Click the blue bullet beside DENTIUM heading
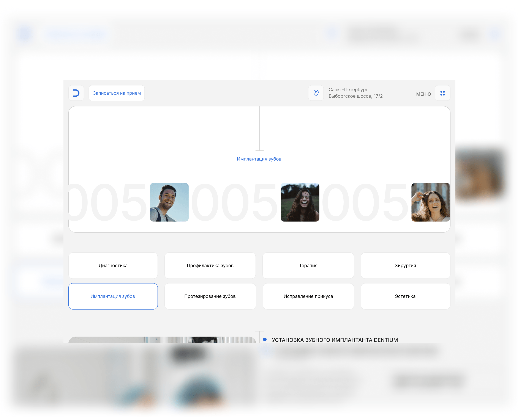This screenshot has width=518, height=420. (x=265, y=339)
